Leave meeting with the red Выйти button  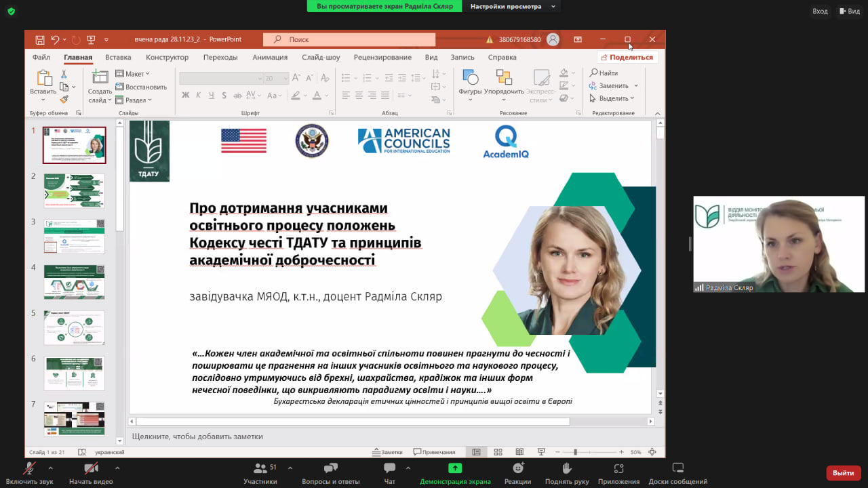[x=844, y=472]
